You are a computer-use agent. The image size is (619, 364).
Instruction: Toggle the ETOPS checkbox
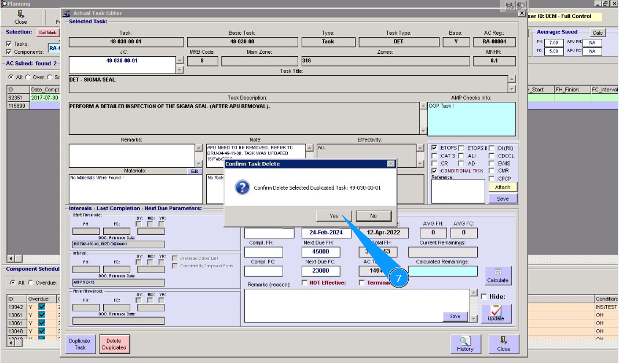click(x=434, y=148)
